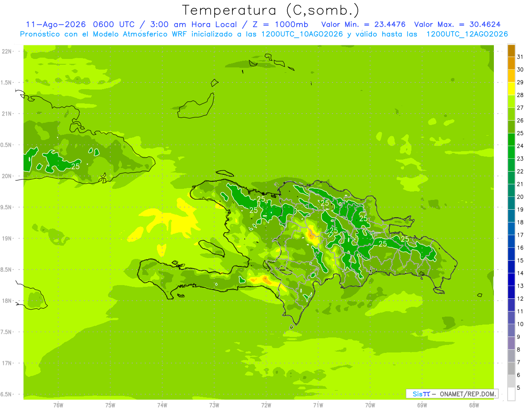Viewport: 532px width, 411px height.
Task: Click the "22N" latitude axis label
Action: click(x=7, y=51)
